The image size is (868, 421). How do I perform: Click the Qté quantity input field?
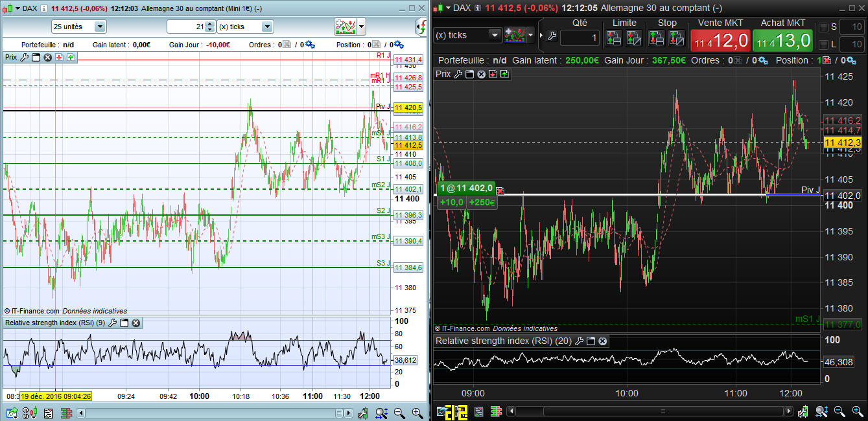580,38
